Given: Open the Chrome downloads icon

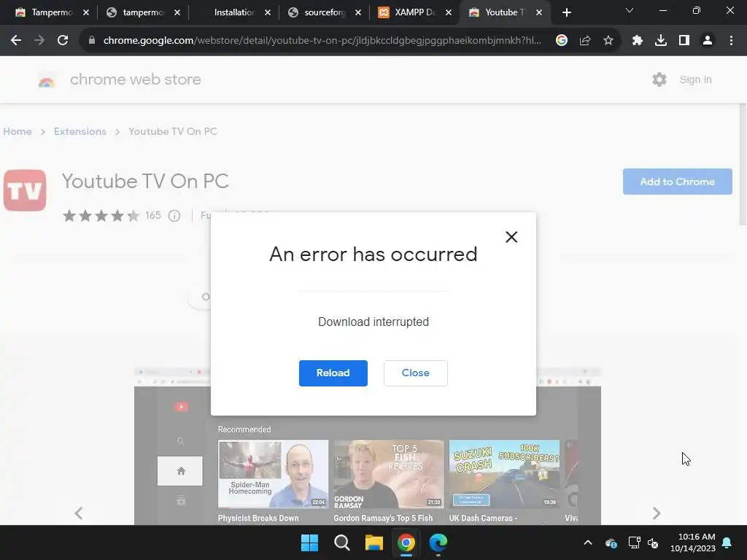Looking at the screenshot, I should 661,41.
